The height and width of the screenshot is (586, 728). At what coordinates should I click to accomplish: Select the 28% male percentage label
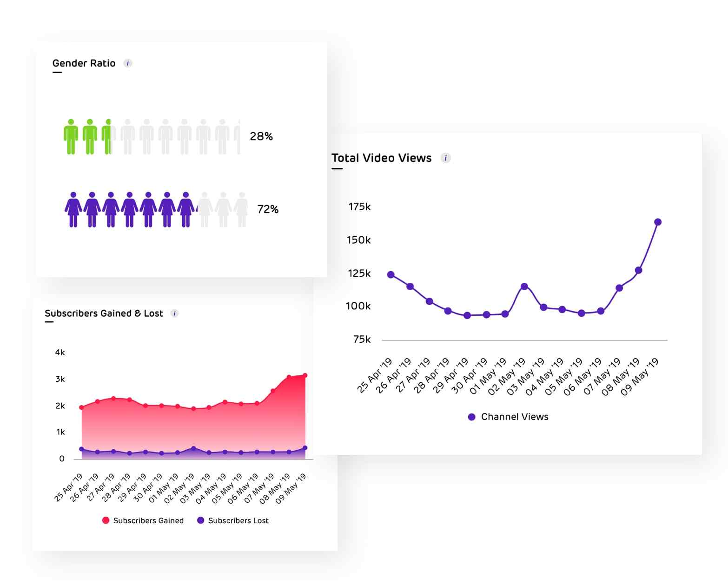(x=261, y=137)
